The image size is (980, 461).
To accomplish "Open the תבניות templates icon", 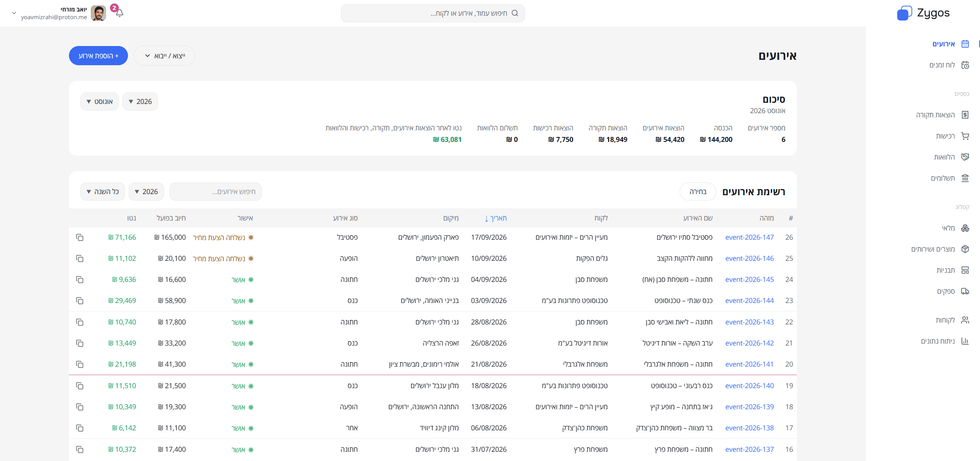I will (x=965, y=270).
